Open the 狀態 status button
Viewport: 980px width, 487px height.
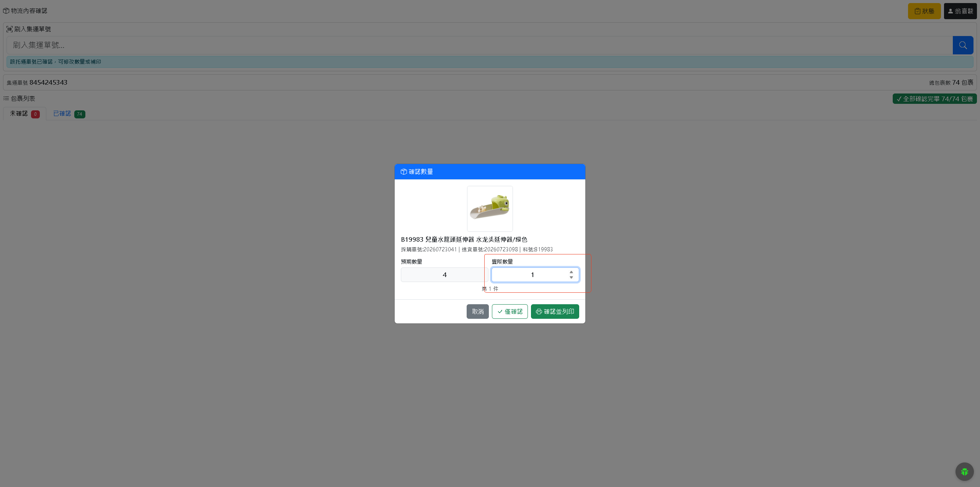[x=924, y=11]
